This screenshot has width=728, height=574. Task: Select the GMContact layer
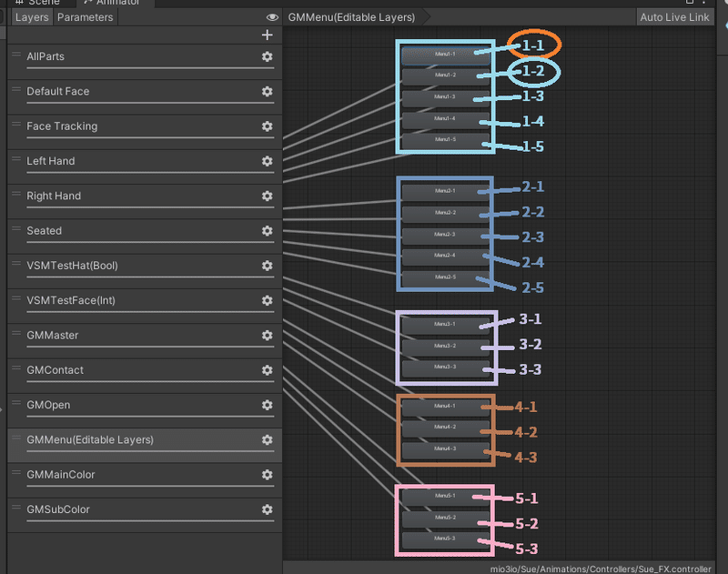145,375
